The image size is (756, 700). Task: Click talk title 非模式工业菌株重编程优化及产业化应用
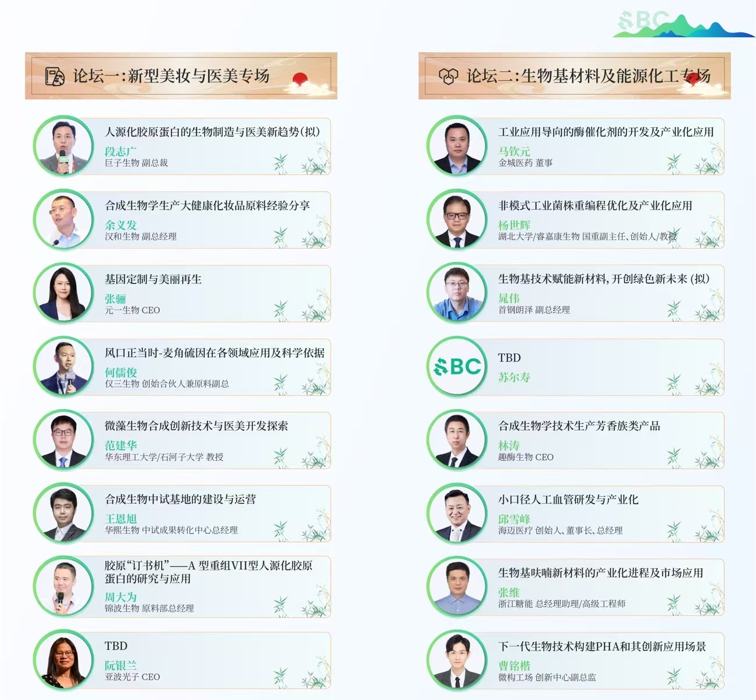tap(595, 206)
